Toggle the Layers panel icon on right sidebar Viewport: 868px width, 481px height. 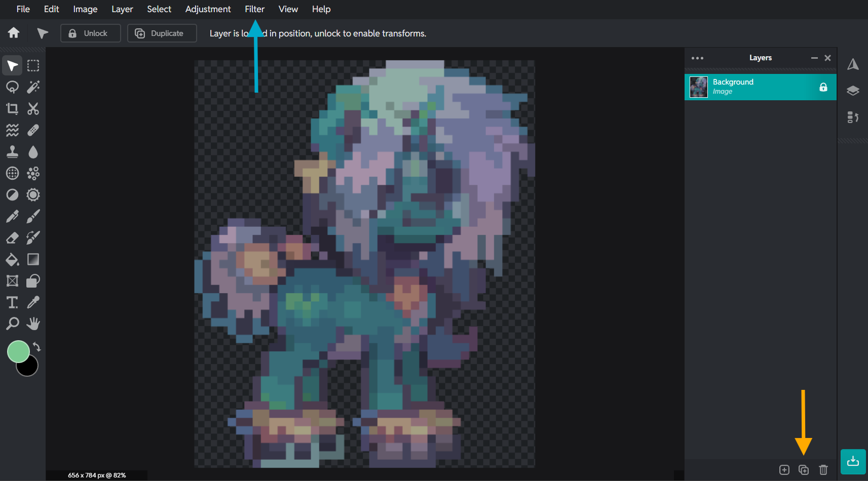(x=853, y=91)
